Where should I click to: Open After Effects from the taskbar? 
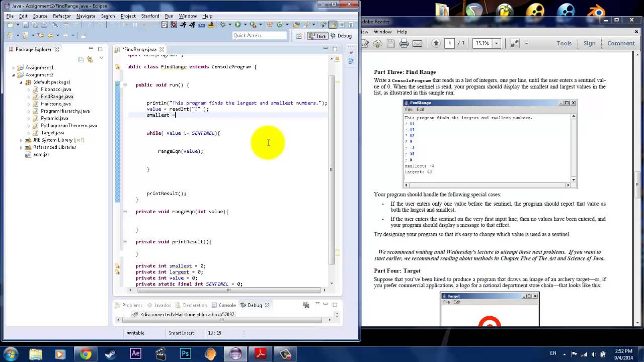(x=135, y=353)
